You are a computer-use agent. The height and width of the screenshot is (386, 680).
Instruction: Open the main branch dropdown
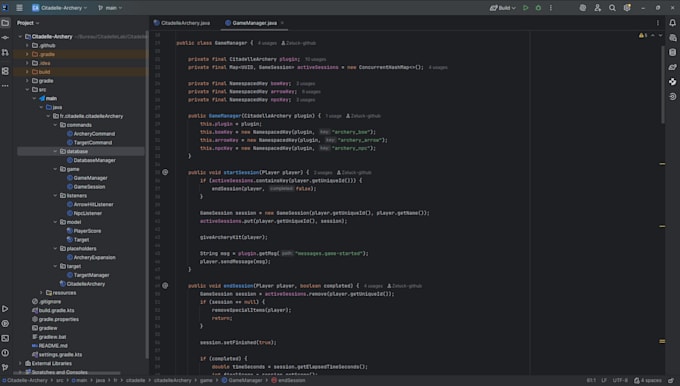click(x=110, y=8)
